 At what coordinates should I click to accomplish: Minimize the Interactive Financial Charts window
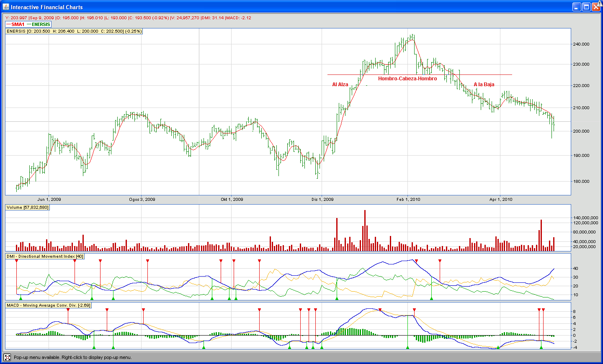(577, 7)
